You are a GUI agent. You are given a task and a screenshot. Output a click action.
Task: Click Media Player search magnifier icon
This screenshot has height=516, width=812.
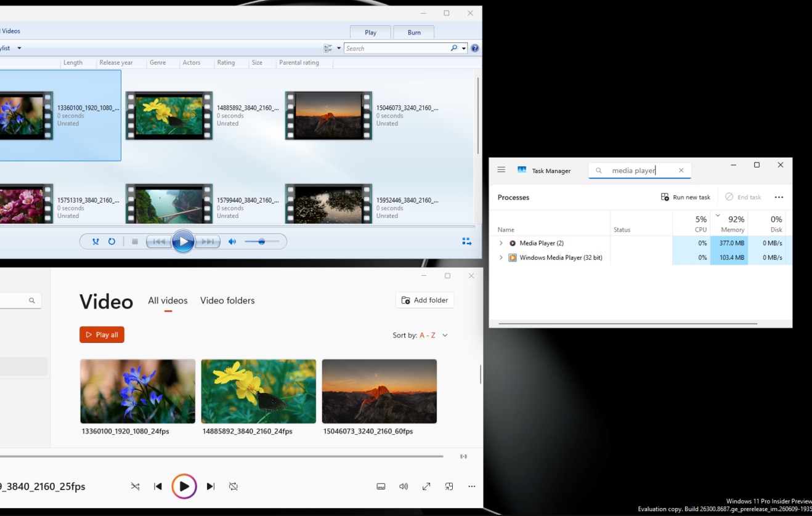(32, 300)
